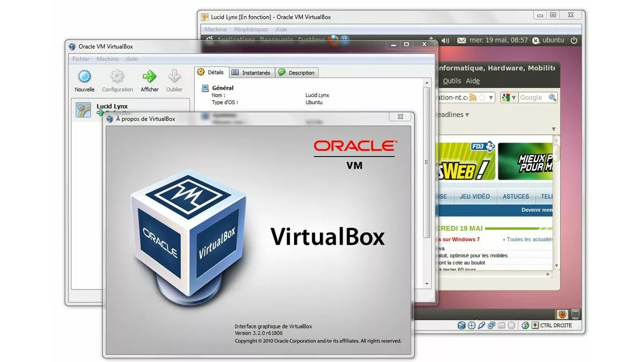Image resolution: width=644 pixels, height=362 pixels.
Task: Open the ASTUCES site navigation tab
Action: click(516, 197)
